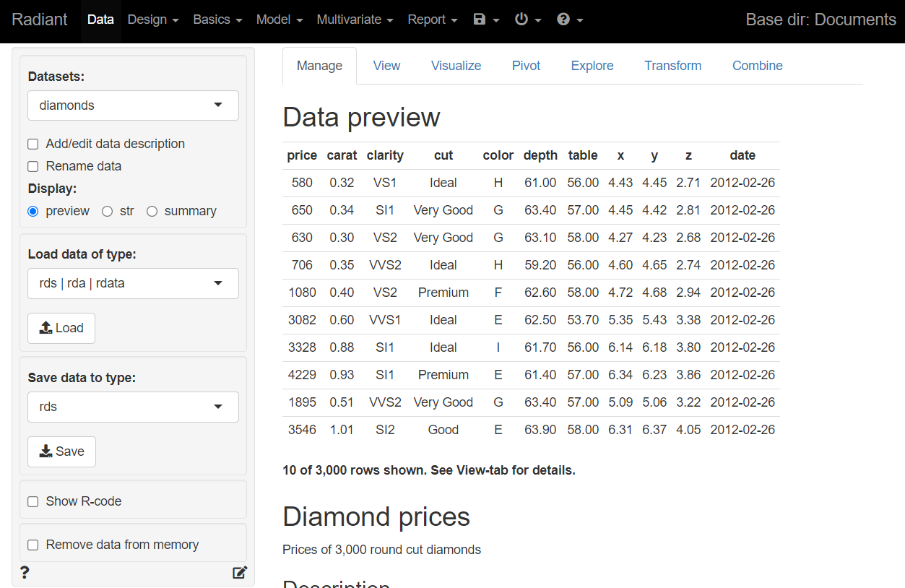The width and height of the screenshot is (905, 588).
Task: Click the Radiant brand logo
Action: point(40,20)
